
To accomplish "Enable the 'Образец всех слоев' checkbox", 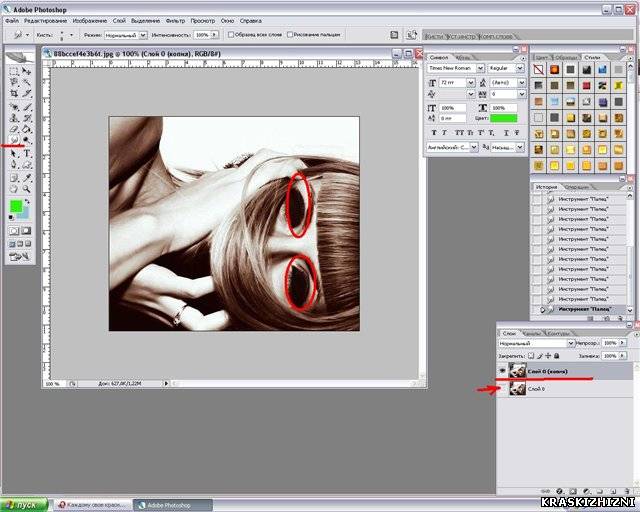I will tap(231, 35).
